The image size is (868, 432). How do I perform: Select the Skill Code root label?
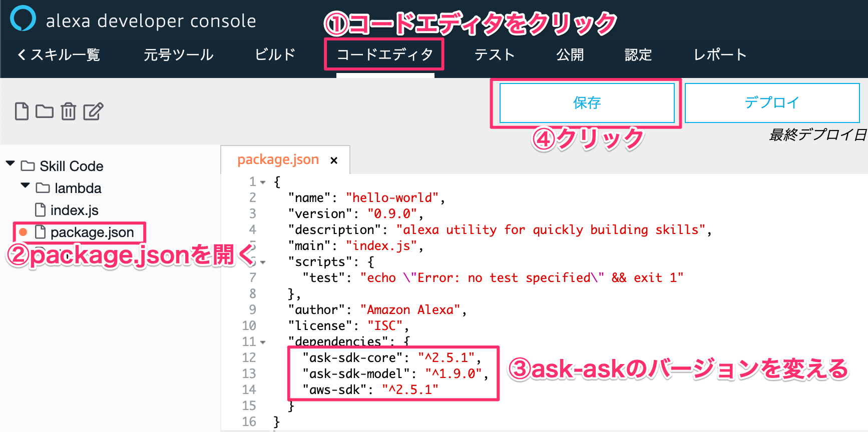point(72,166)
